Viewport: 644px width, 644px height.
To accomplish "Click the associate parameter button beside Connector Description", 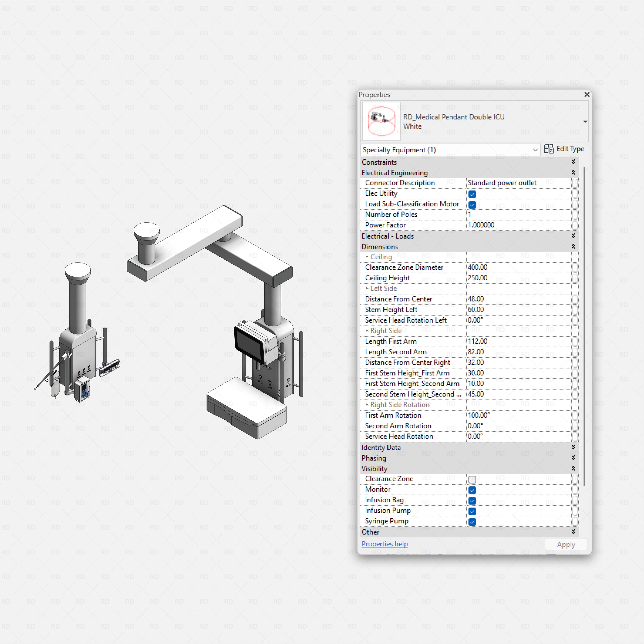I will tap(575, 183).
